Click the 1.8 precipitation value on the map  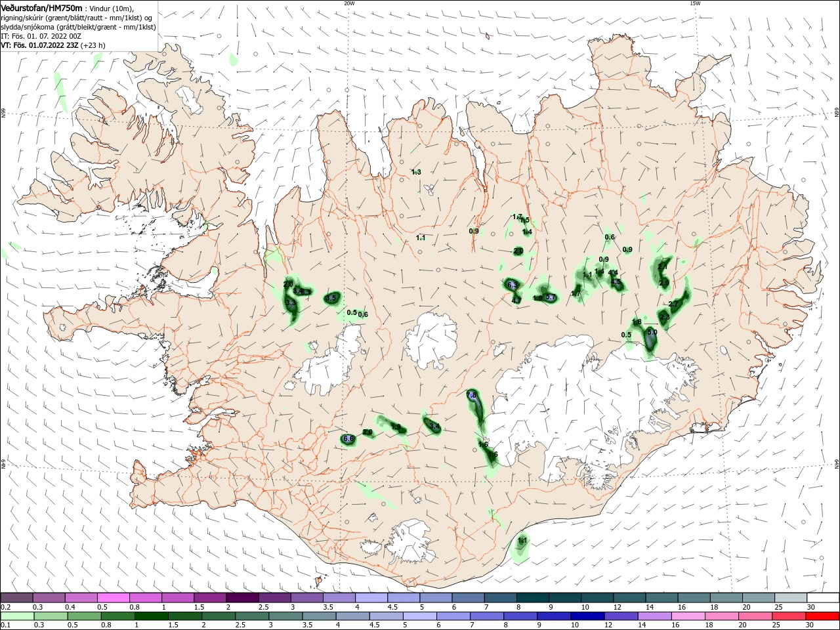tap(637, 322)
